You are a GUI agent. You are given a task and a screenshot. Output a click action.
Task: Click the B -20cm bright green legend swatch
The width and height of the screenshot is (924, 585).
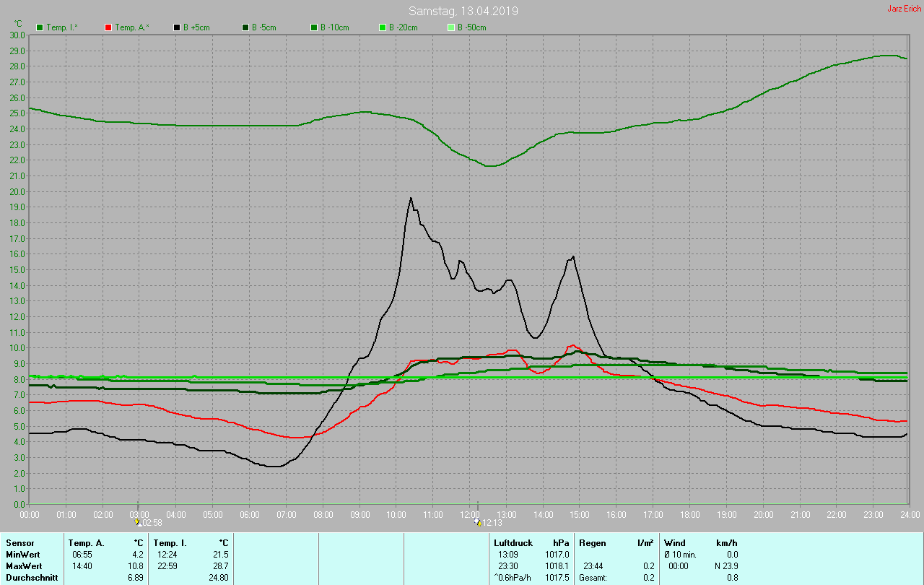383,27
